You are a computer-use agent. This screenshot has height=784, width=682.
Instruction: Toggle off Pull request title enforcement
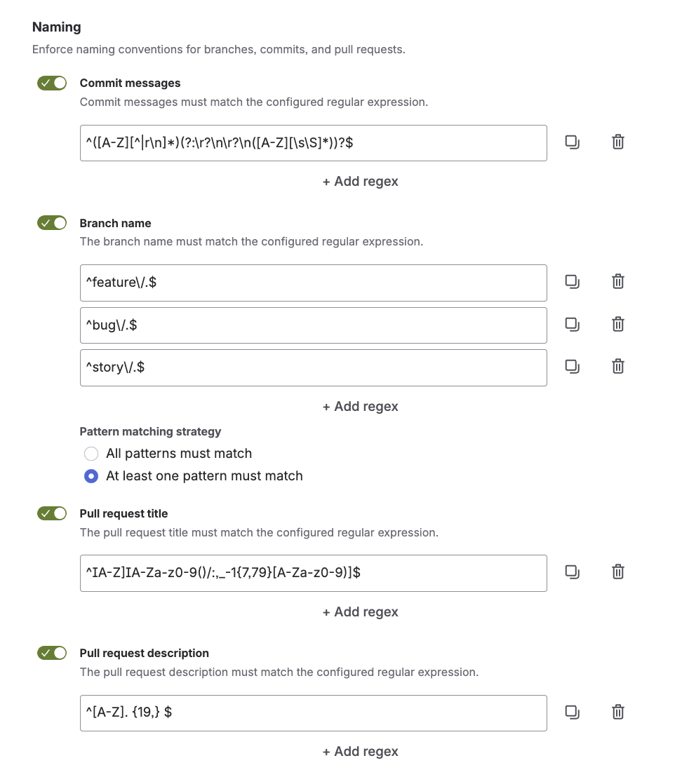click(52, 513)
